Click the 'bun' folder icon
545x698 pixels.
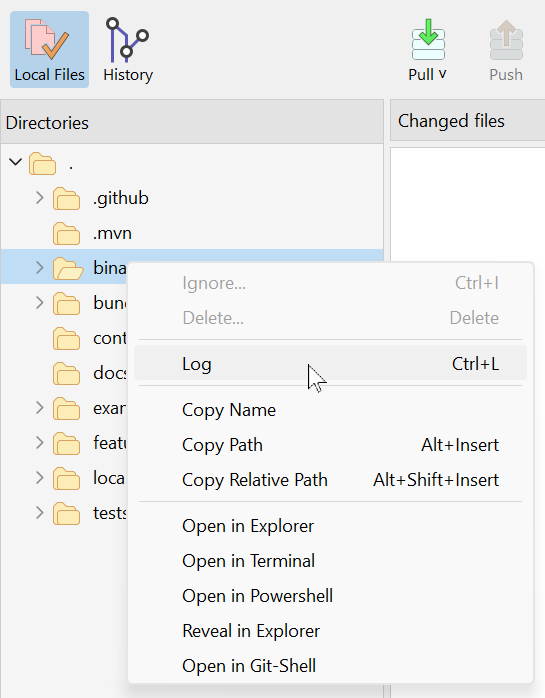[x=66, y=304]
